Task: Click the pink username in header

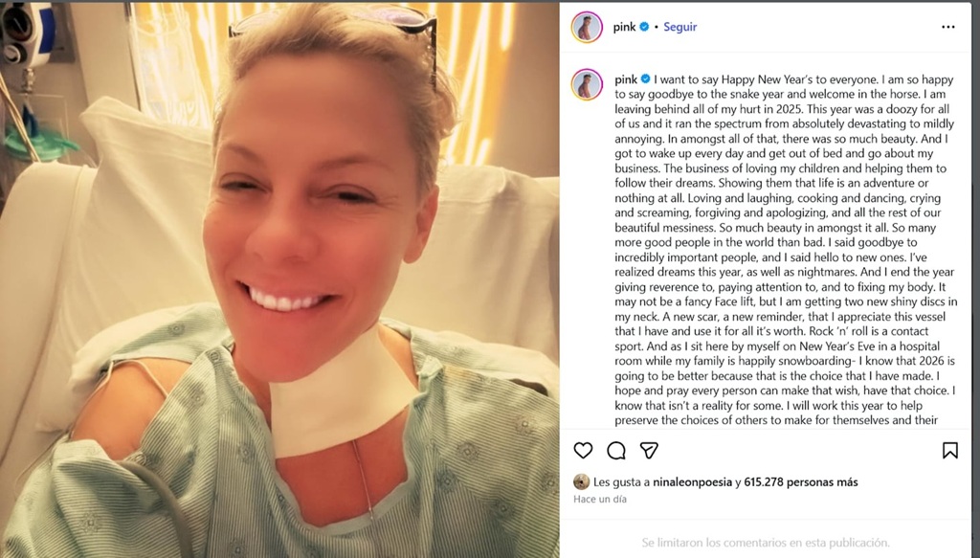Action: point(624,27)
